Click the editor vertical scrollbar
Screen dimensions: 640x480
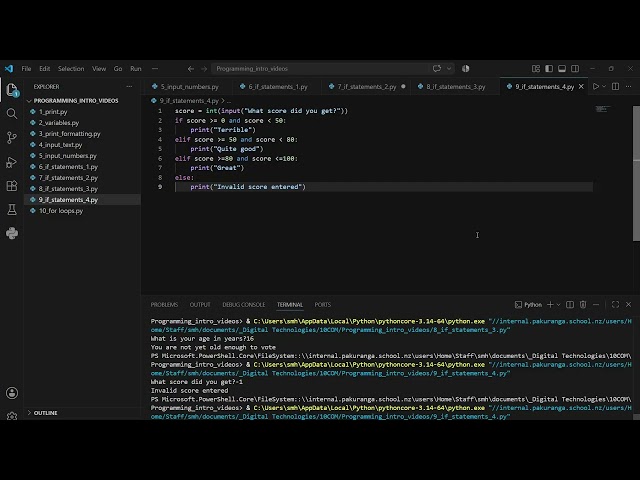[x=636, y=173]
